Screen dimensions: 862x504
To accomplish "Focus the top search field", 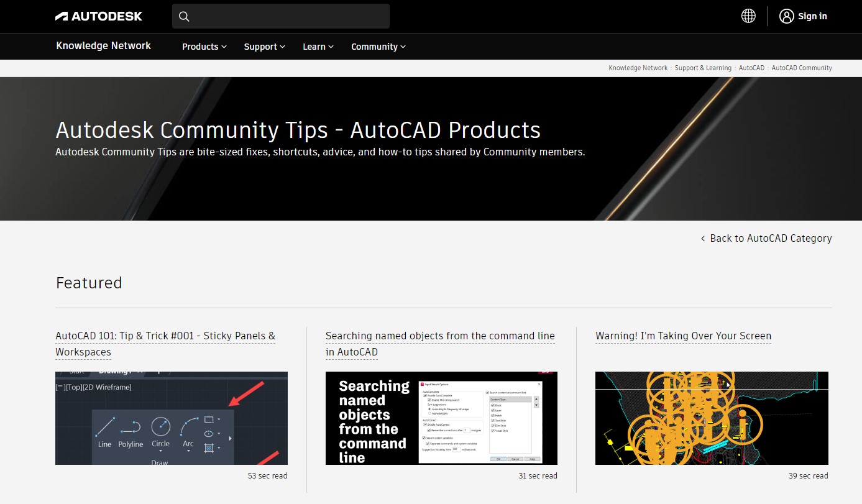I will (281, 16).
